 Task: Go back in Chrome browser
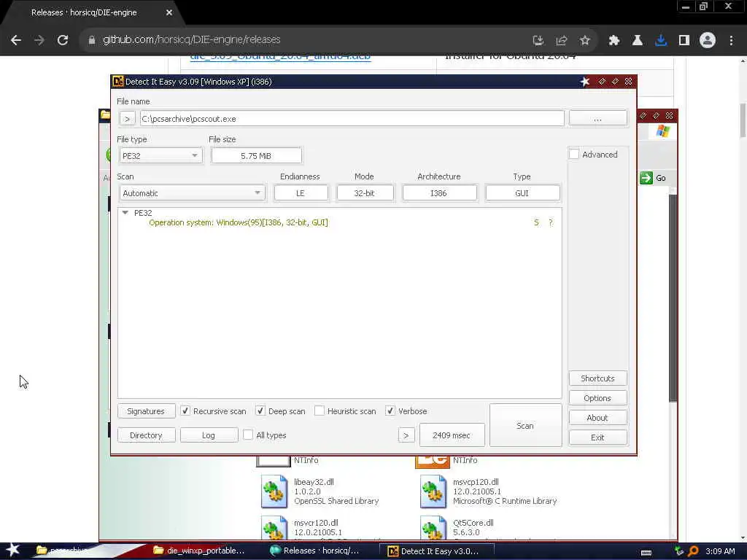coord(16,40)
